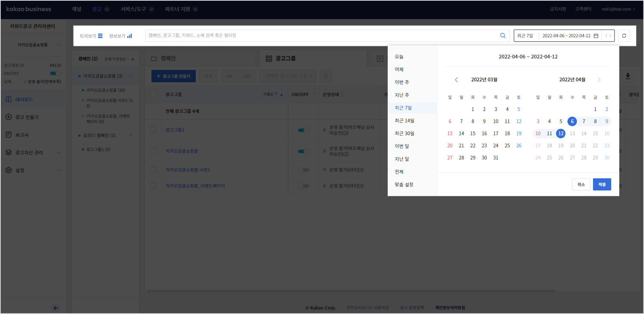Image resolution: width=644 pixels, height=314 pixels.
Task: Click the kakao business logo
Action: pyautogui.click(x=29, y=9)
